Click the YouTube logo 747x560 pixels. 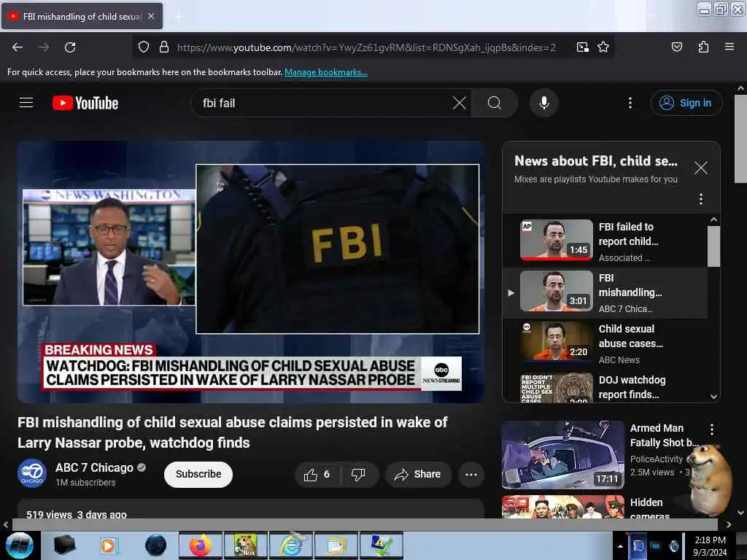pos(85,103)
